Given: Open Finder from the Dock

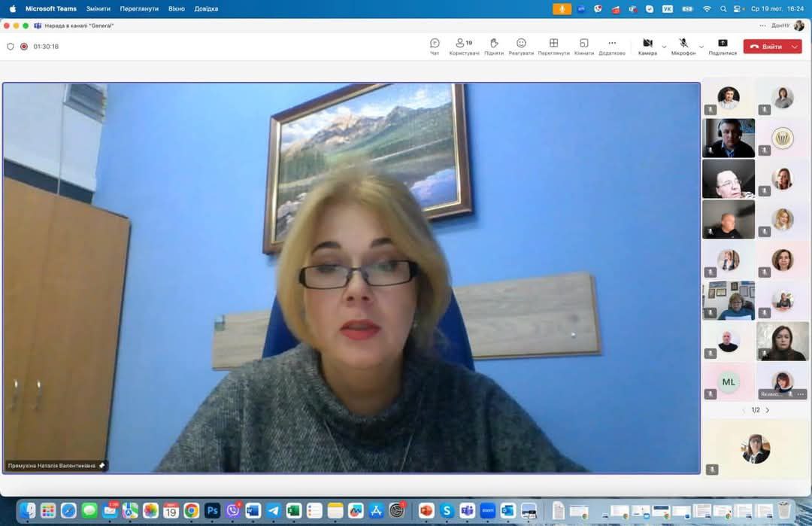Looking at the screenshot, I should tap(28, 511).
